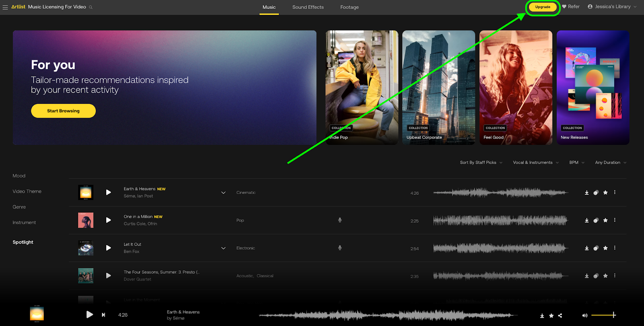Open the Instrument filter in the sidebar
Image resolution: width=644 pixels, height=326 pixels.
tap(24, 223)
